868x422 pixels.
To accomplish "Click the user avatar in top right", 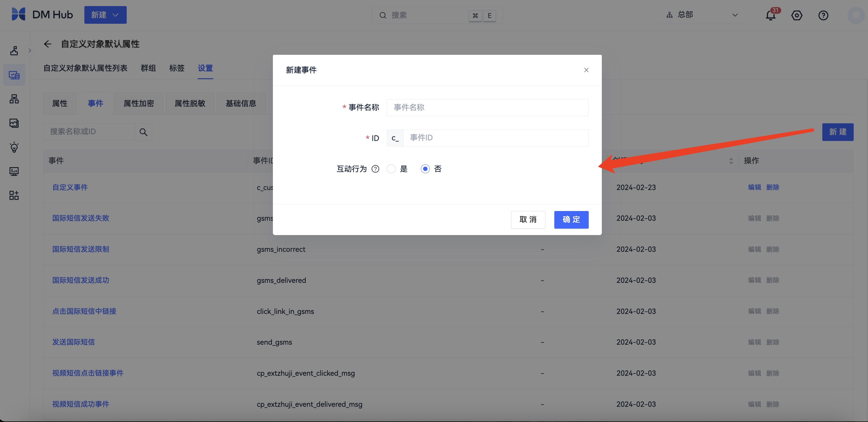I will click(855, 15).
